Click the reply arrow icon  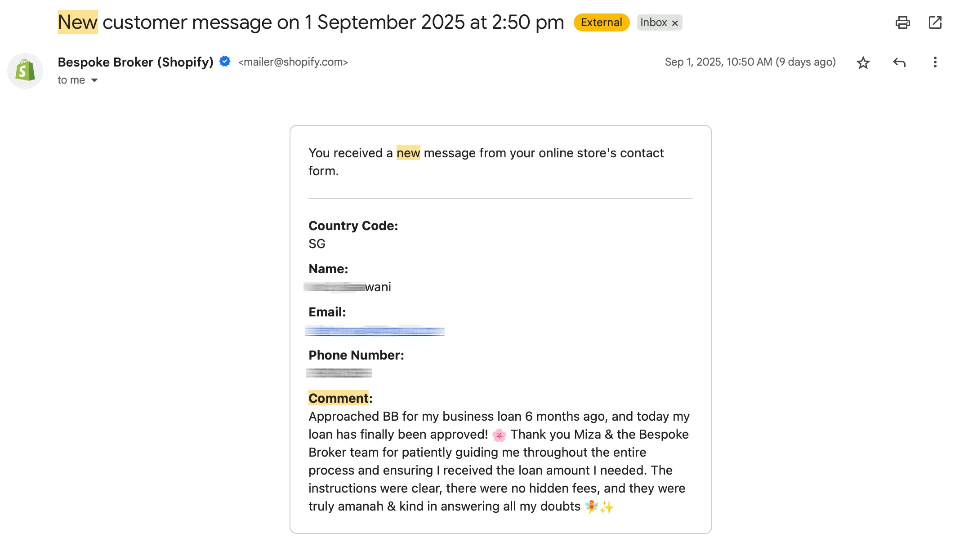899,62
